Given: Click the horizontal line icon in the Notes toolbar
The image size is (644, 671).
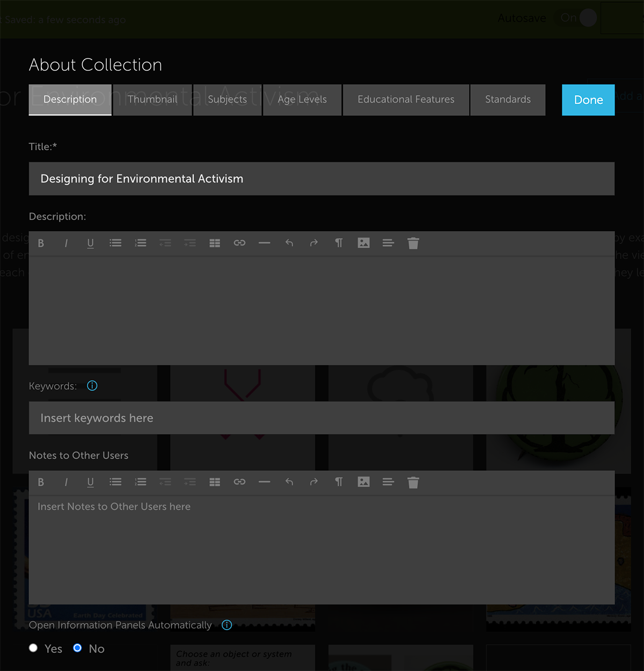Looking at the screenshot, I should pos(264,482).
